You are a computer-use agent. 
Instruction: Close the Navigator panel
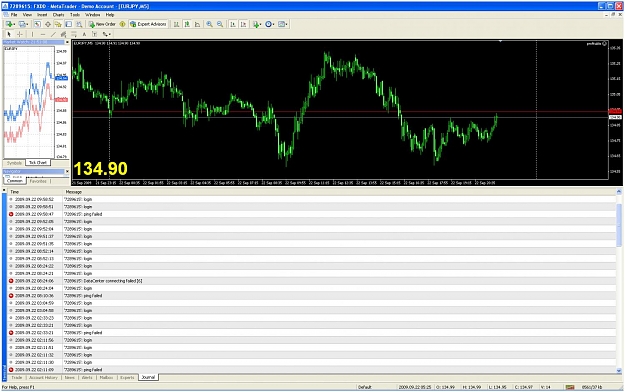pyautogui.click(x=67, y=171)
